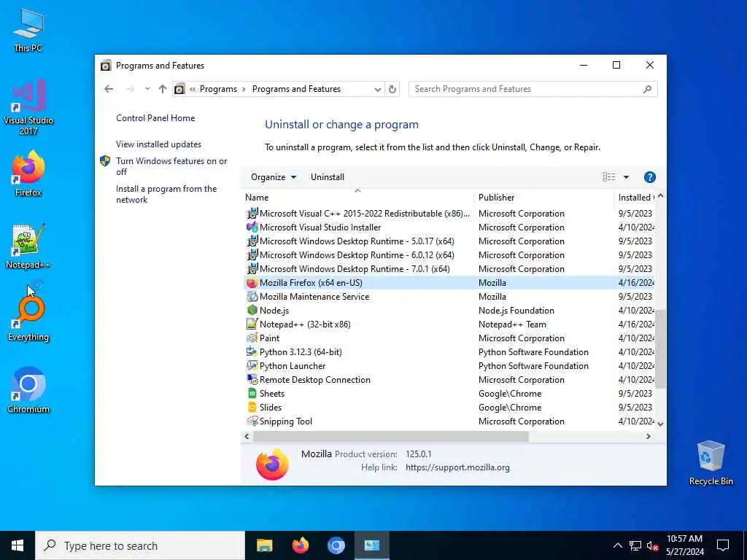747x560 pixels.
Task: Select Notepad++ (32-bit x86) row
Action: click(449, 324)
